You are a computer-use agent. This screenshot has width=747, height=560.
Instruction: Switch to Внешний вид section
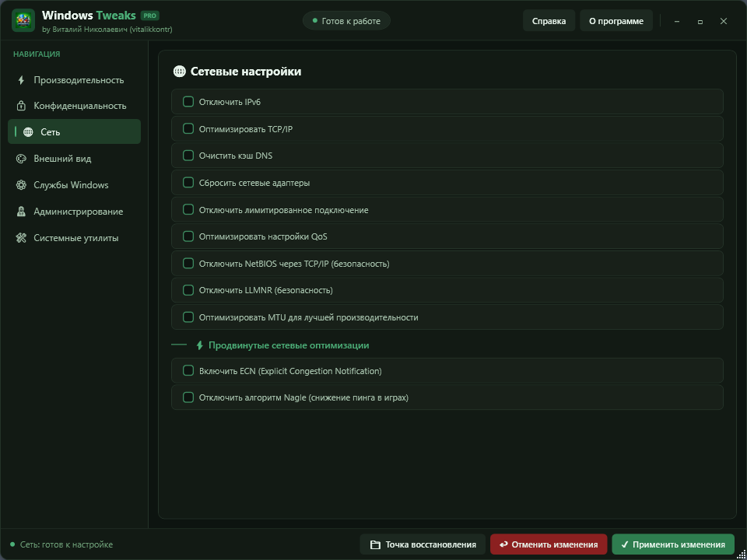[x=75, y=159]
